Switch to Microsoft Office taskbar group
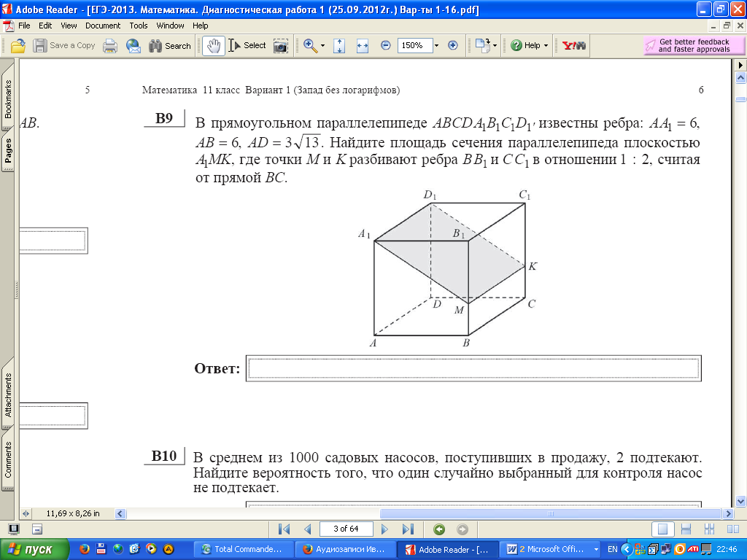The height and width of the screenshot is (560, 747). 551,550
